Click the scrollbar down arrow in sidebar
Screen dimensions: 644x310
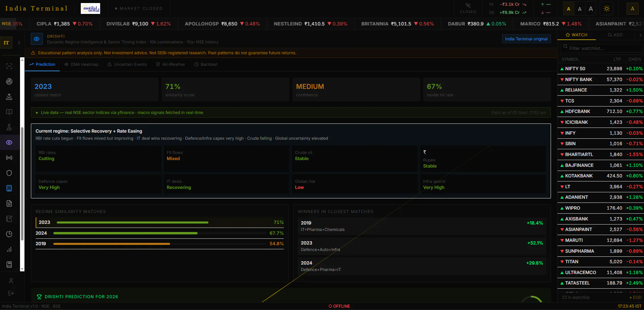[x=22, y=269]
